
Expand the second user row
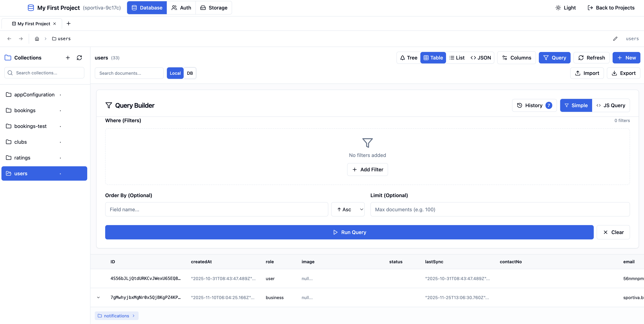(98, 297)
